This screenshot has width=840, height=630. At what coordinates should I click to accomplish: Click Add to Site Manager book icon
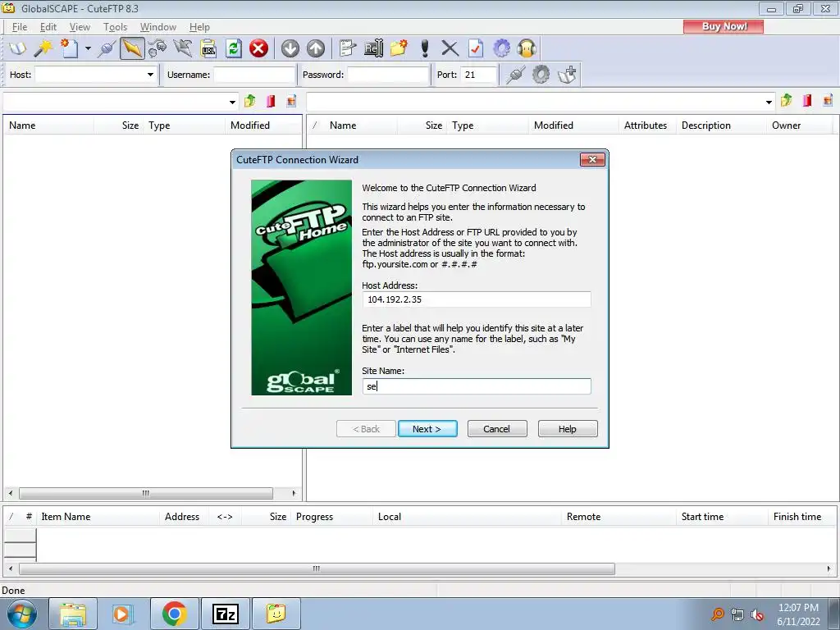click(x=567, y=75)
